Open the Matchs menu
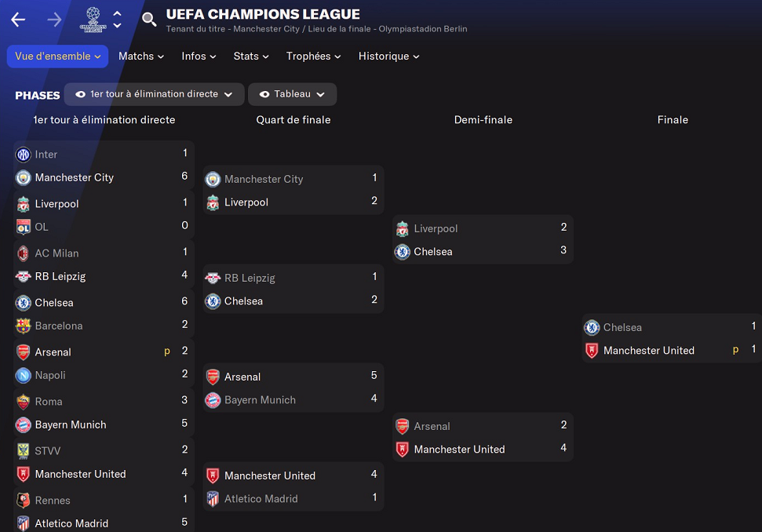 point(141,56)
